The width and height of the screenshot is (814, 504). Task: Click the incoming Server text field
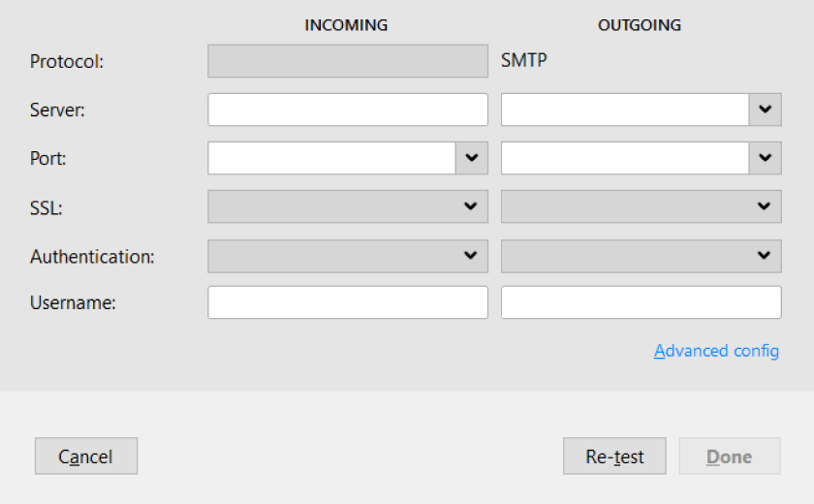click(347, 110)
